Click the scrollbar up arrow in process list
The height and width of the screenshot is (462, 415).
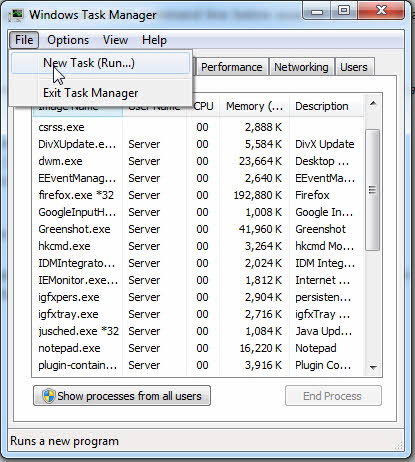[373, 104]
